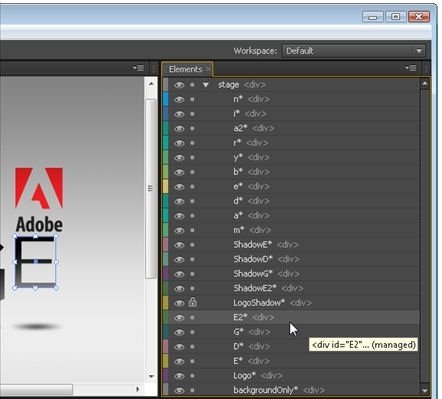442x399 pixels.
Task: Open the stage panel options menu
Action: 138,68
